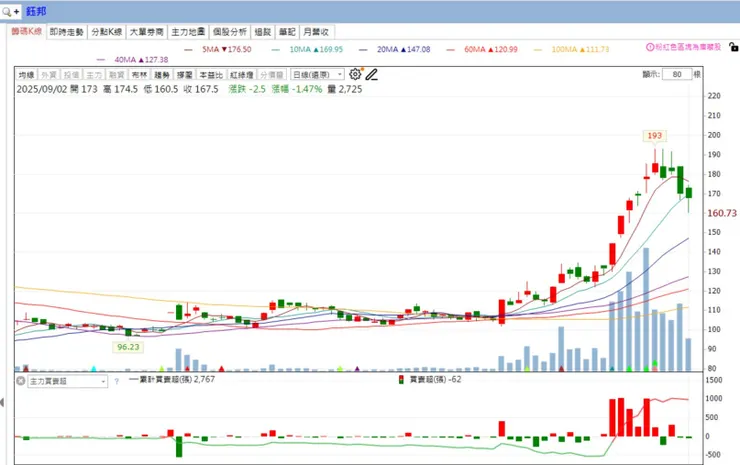Click the pink info icon for 處置股 note
740x465 pixels.
(x=650, y=47)
